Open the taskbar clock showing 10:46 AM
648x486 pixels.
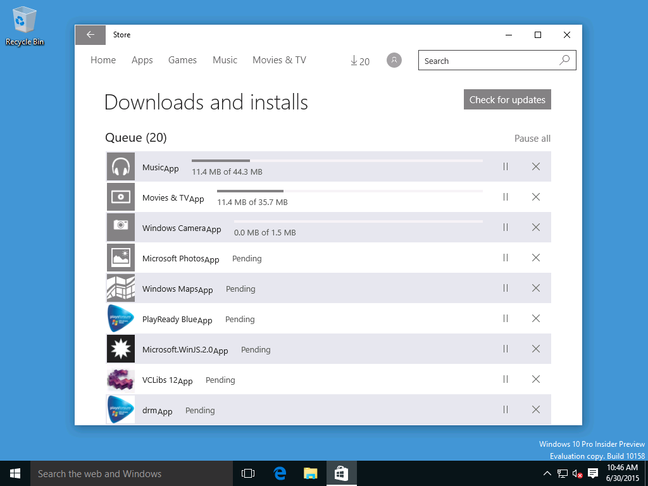tap(622, 473)
